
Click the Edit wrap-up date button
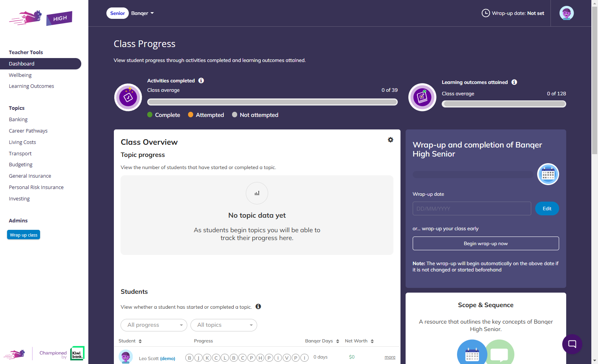[x=547, y=208]
